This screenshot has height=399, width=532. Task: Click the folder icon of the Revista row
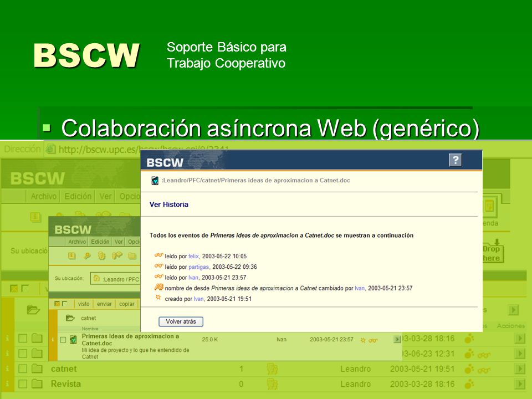37,383
